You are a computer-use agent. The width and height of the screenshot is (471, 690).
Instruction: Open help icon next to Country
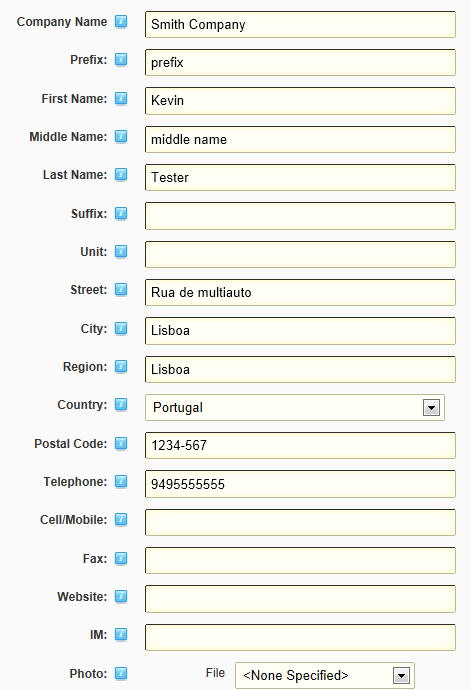121,404
